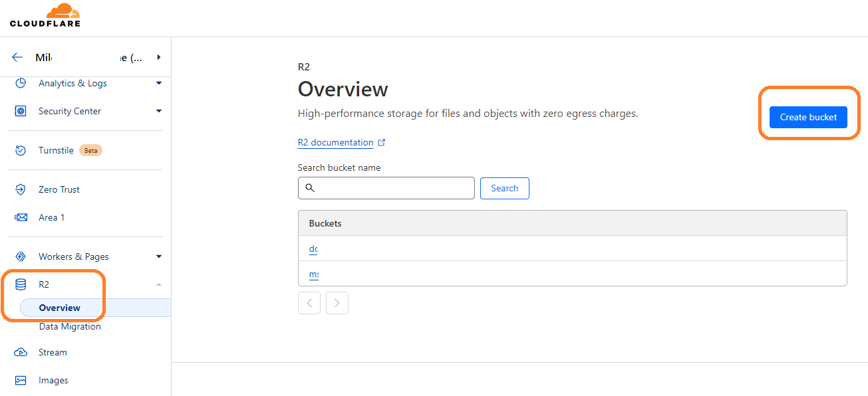Click the Workers & Pages label
This screenshot has height=396, width=868.
(x=74, y=256)
